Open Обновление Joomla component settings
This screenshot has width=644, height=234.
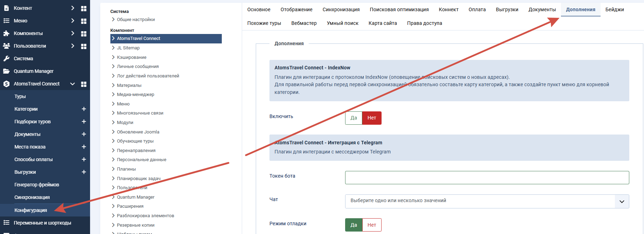coord(138,132)
